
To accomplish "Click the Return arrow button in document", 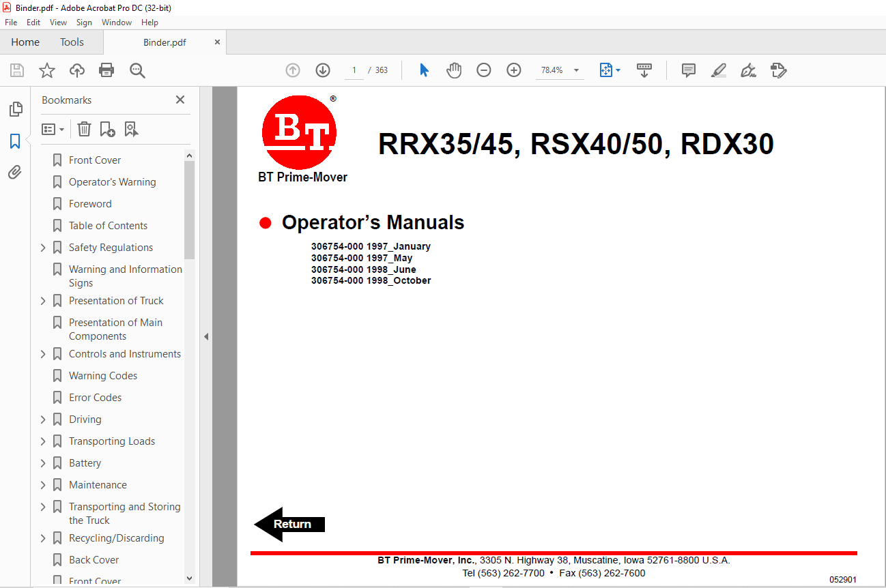I will pos(289,524).
